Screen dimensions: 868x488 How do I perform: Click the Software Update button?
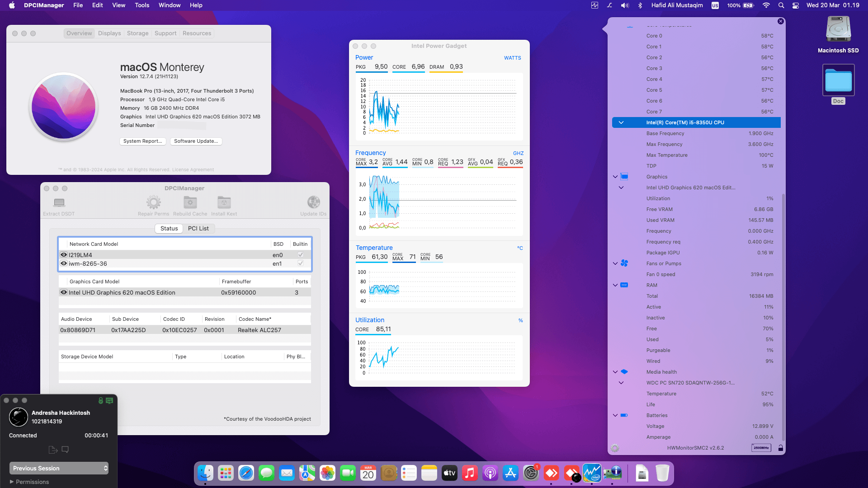click(196, 141)
